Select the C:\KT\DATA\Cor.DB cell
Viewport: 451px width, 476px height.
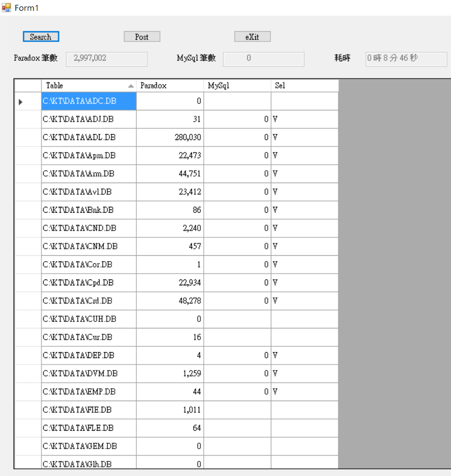pyautogui.click(x=89, y=265)
